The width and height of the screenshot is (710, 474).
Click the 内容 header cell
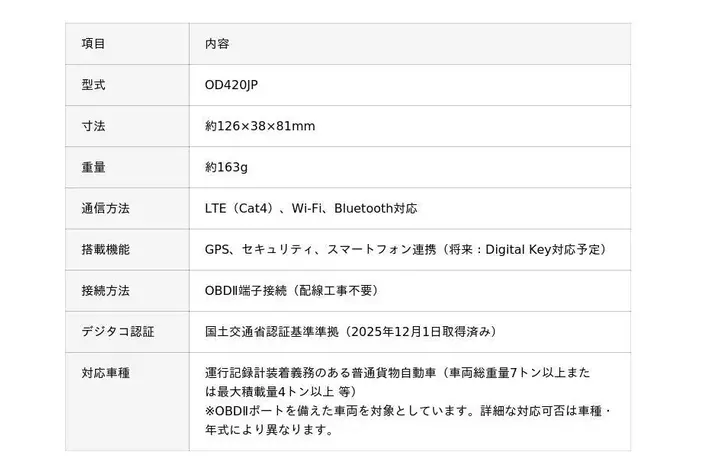click(x=217, y=44)
